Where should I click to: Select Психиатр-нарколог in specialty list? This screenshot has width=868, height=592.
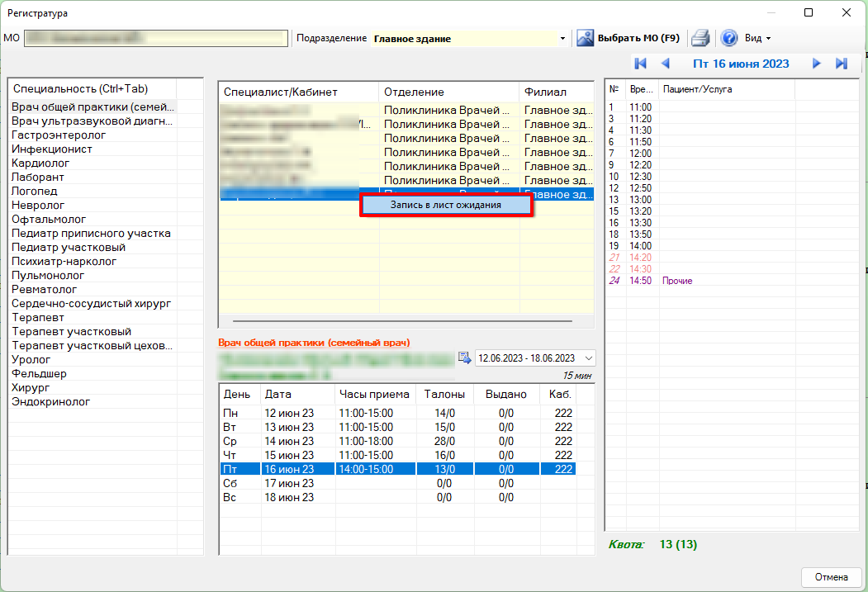pos(93,261)
